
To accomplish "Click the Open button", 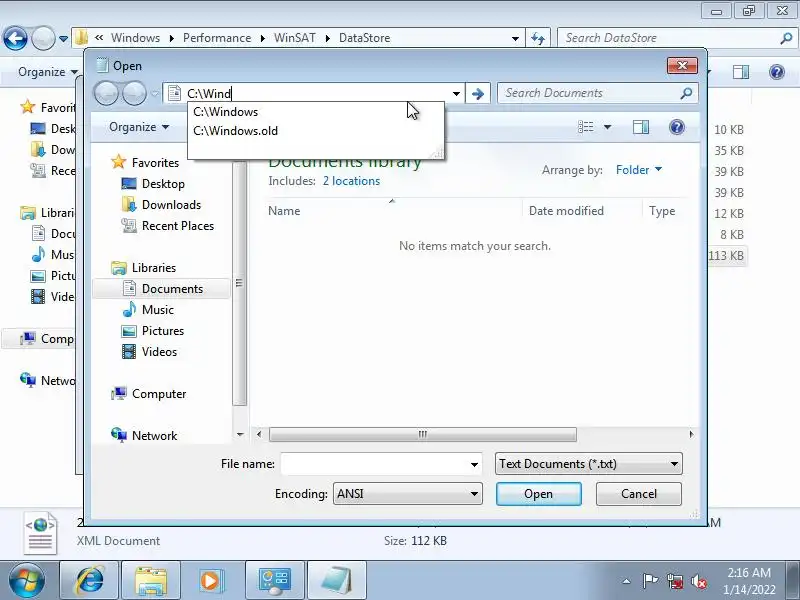I will coord(538,494).
